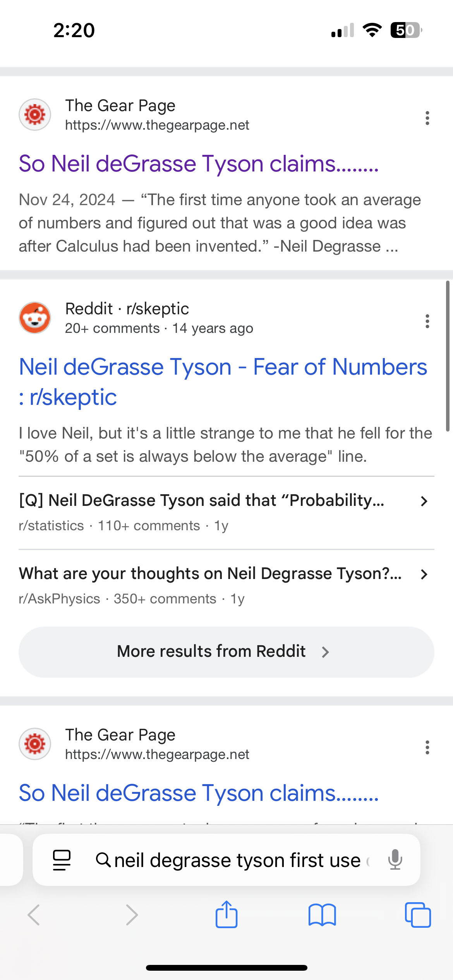453x980 pixels.
Task: Tap the microphone voice search icon
Action: pos(395,860)
